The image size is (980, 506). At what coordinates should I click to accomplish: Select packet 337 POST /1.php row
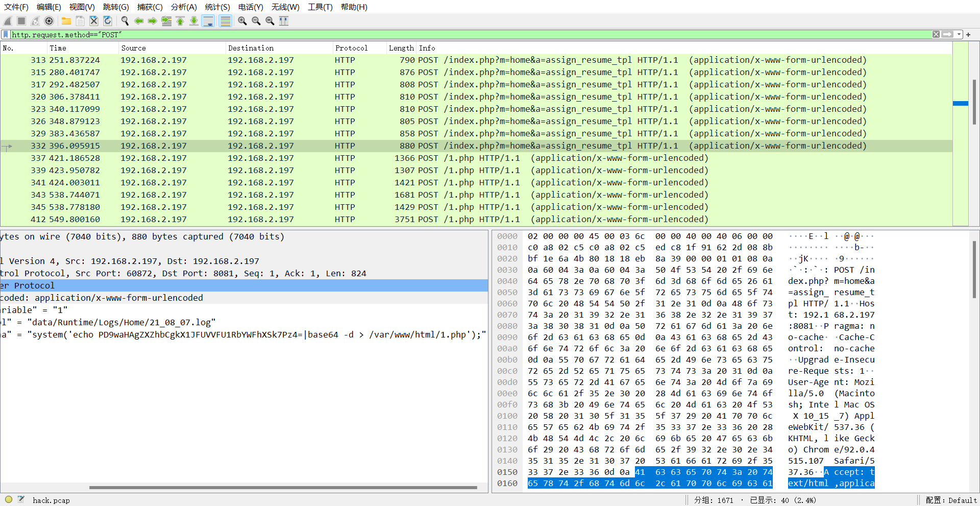[x=476, y=158]
